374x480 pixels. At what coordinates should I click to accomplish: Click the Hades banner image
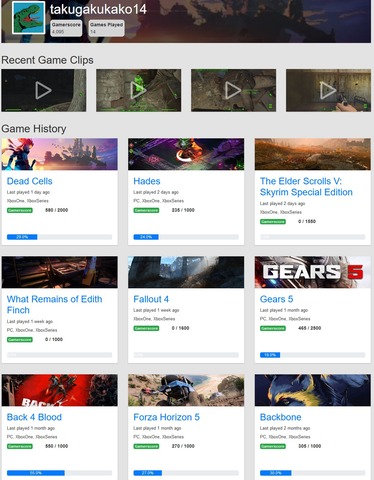(186, 154)
